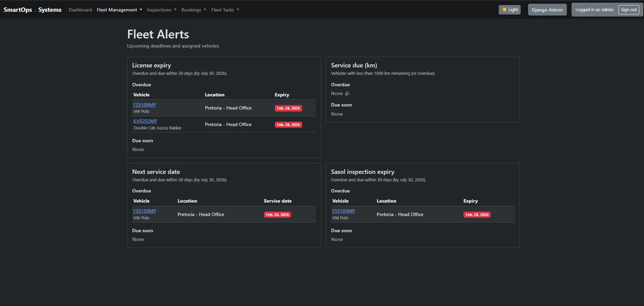Image resolution: width=644 pixels, height=306 pixels.
Task: Click the Feb. 26, 2026 service date badge
Action: [x=277, y=215]
